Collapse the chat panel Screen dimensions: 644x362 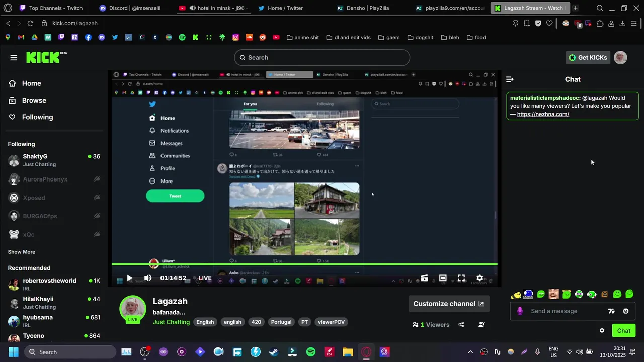(x=510, y=79)
